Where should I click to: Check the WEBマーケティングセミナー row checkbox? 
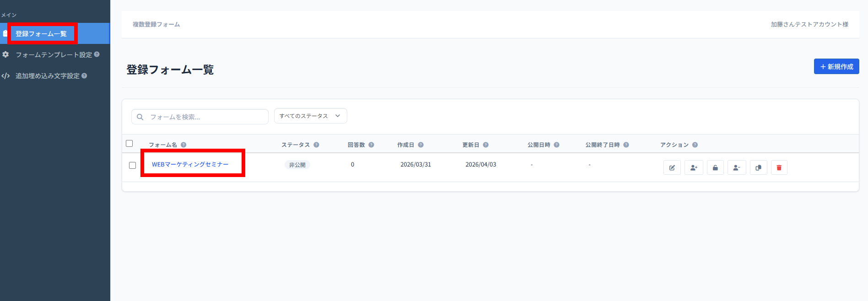tap(133, 165)
